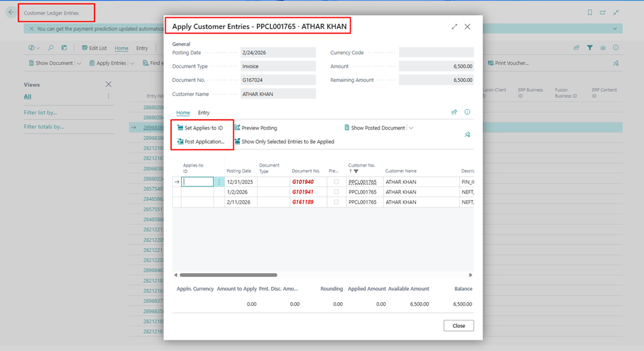Toggle the checkbox in the G101941 row
This screenshot has height=351, width=644.
click(x=337, y=192)
